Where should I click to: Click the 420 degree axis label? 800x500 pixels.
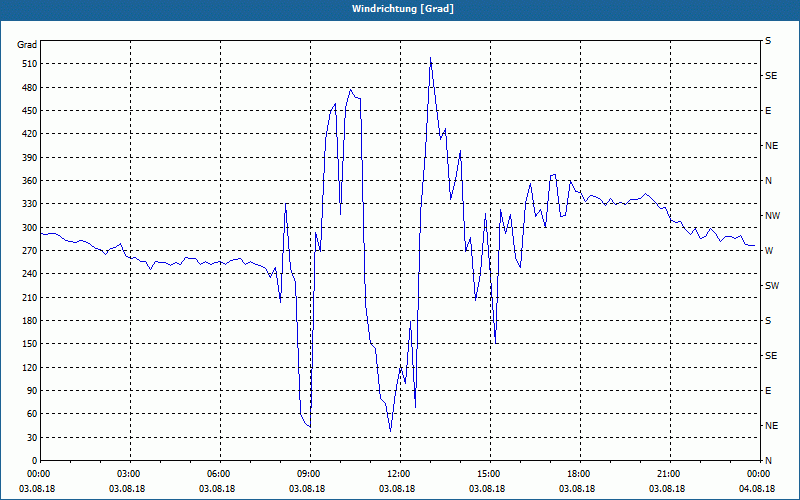click(30, 134)
